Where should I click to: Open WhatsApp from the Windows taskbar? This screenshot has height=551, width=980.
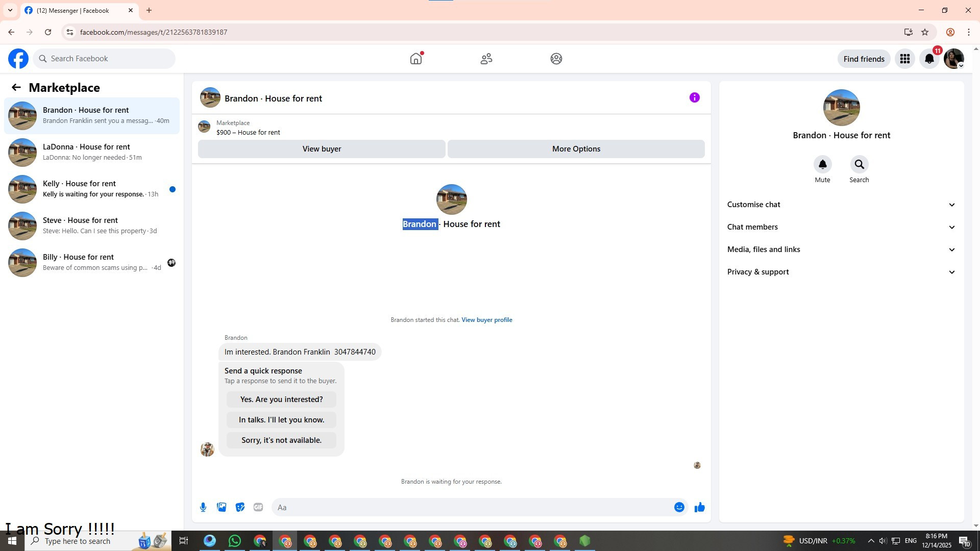[x=235, y=541]
